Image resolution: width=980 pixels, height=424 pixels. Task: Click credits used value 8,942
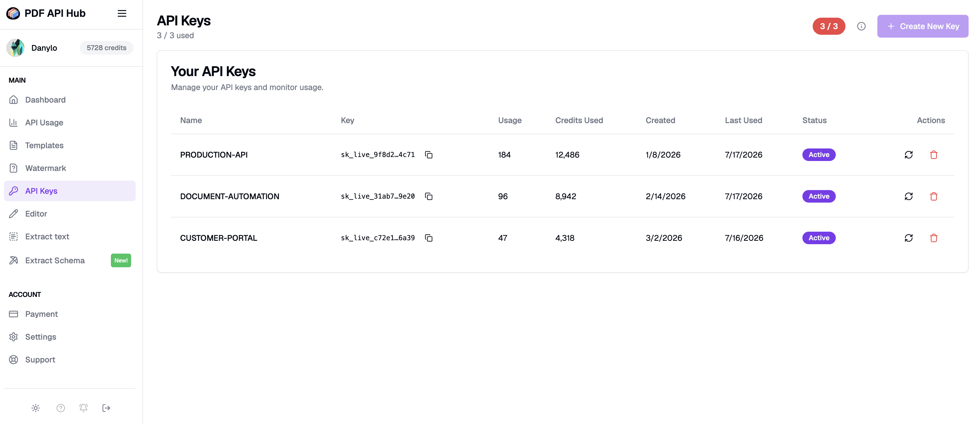pos(566,196)
